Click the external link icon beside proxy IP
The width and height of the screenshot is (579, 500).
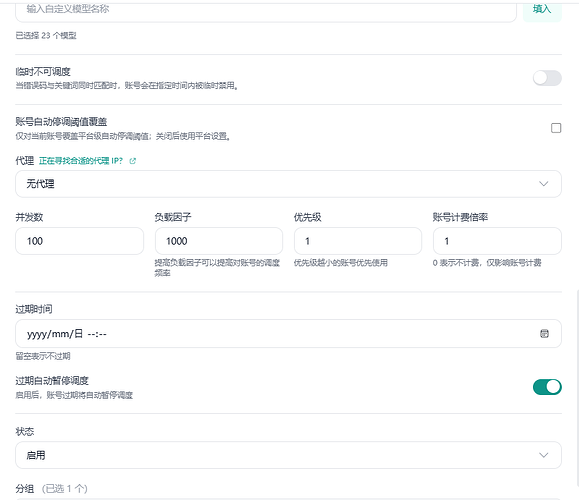coord(133,161)
